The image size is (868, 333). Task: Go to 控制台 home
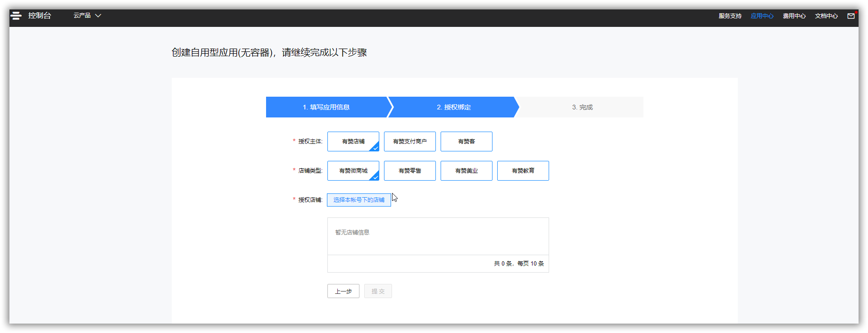pos(40,16)
